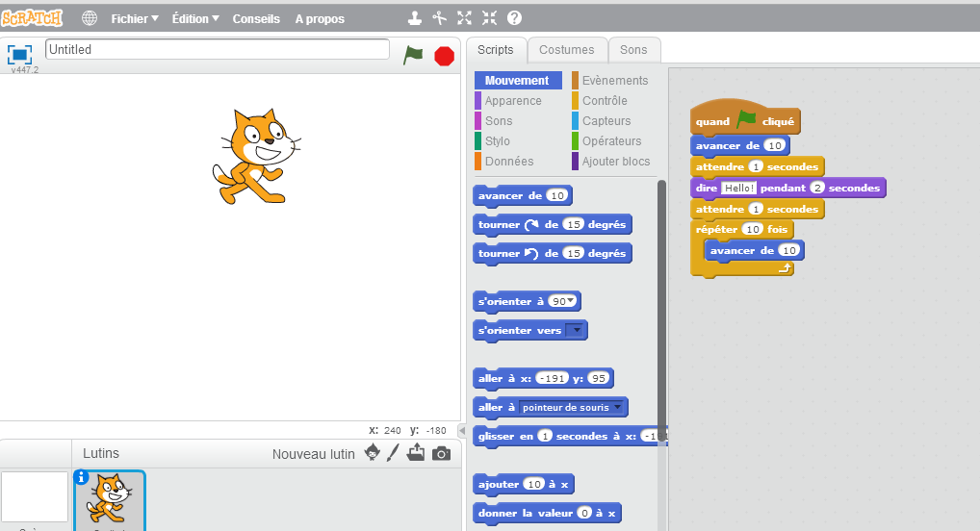Paint a new sprite with brush icon
The height and width of the screenshot is (531, 980).
[x=393, y=453]
